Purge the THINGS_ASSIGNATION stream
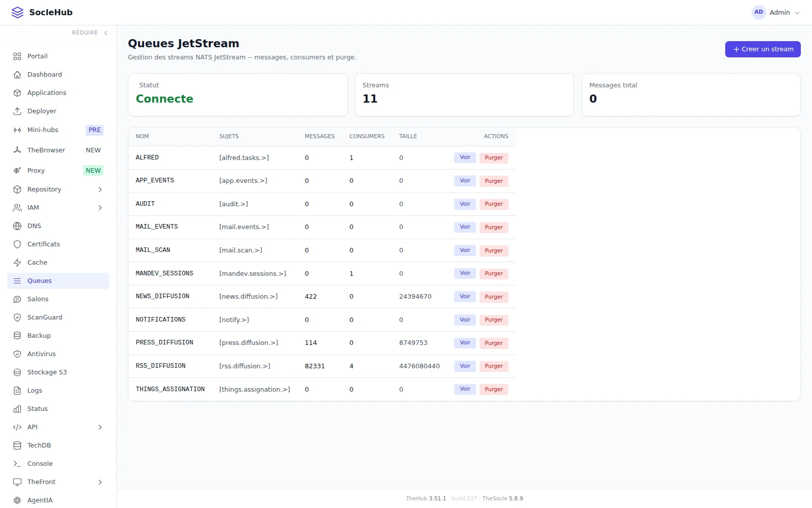This screenshot has width=812, height=508. [494, 389]
